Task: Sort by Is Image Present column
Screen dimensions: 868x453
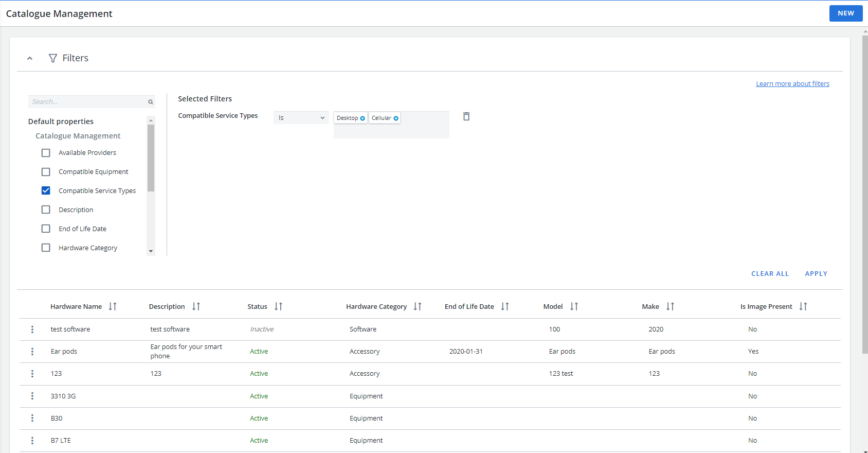Action: tap(803, 306)
